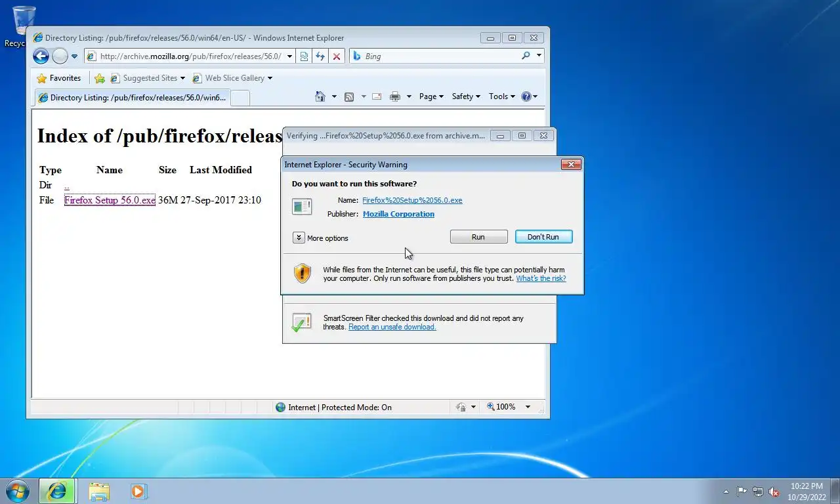Click the security shield warning icon
Viewport: 840px width, 504px height.
tap(302, 273)
